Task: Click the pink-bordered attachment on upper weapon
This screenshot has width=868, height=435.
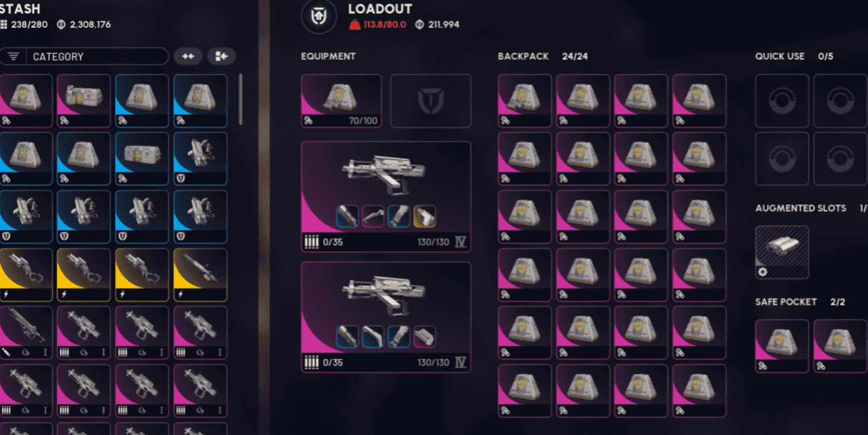Action: coord(373,216)
